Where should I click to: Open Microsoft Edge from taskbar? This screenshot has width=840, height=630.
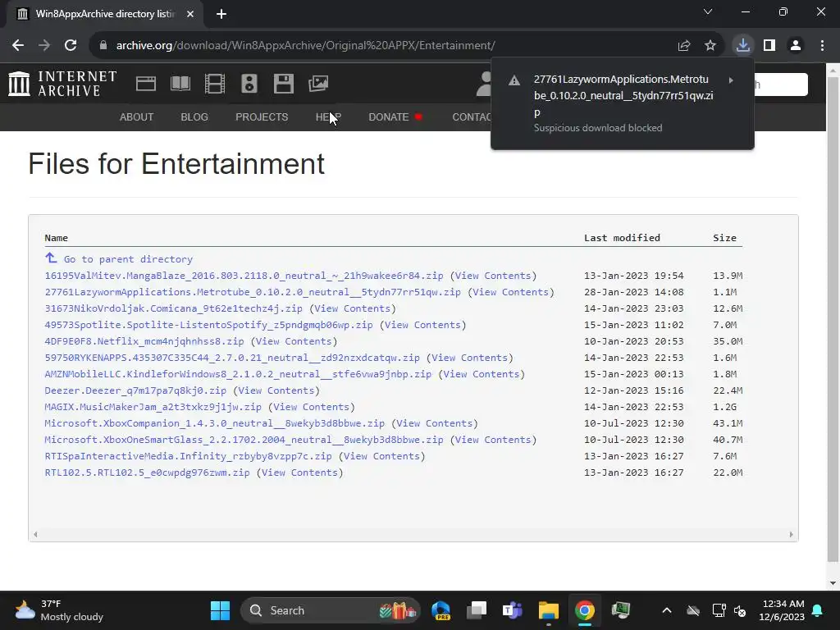[441, 610]
